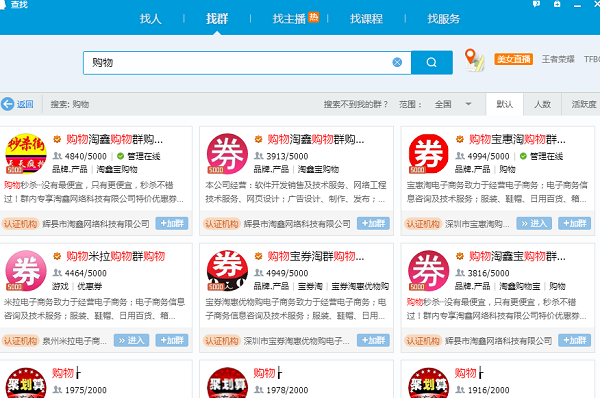Open the 聚划算 avatar of 1978/2000 group
The width and height of the screenshot is (600, 398).
pos(227,383)
